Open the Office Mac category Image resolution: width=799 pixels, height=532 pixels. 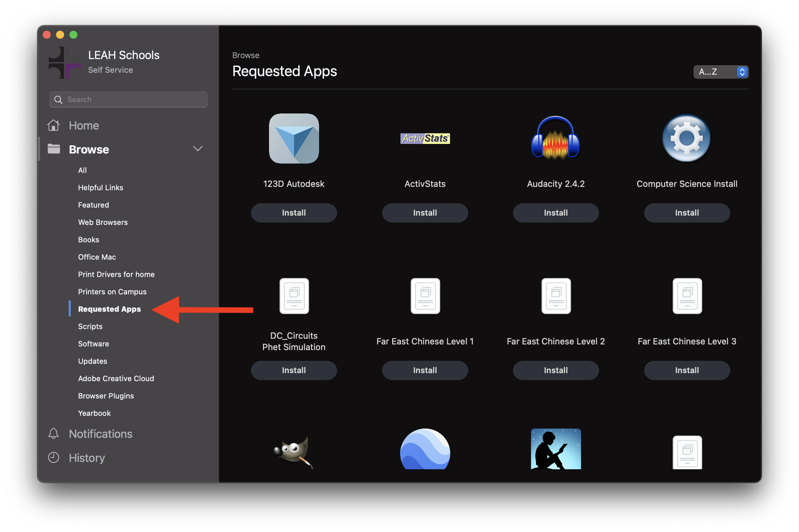pos(97,257)
